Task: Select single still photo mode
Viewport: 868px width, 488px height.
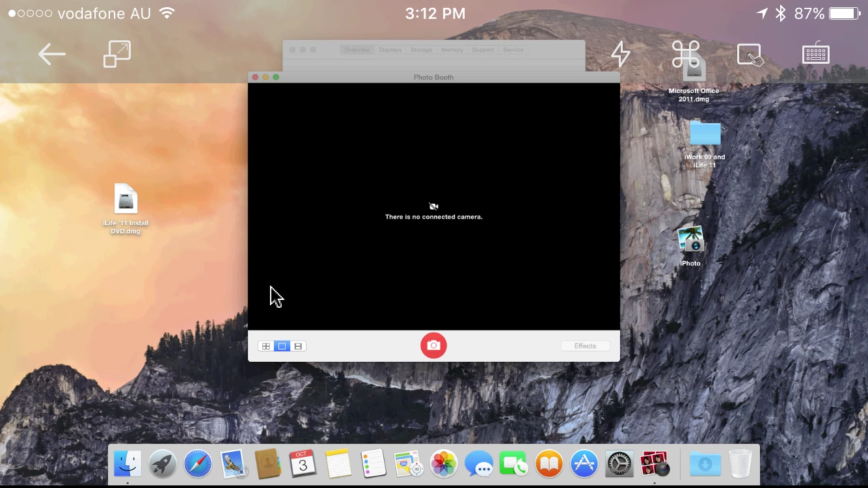Action: [282, 346]
